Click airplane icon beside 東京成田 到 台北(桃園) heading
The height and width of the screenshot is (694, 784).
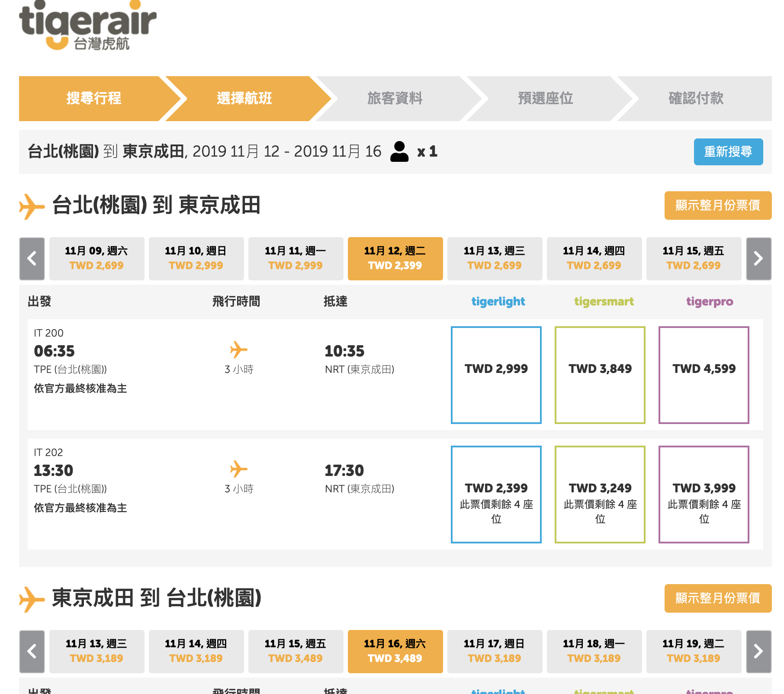click(32, 599)
